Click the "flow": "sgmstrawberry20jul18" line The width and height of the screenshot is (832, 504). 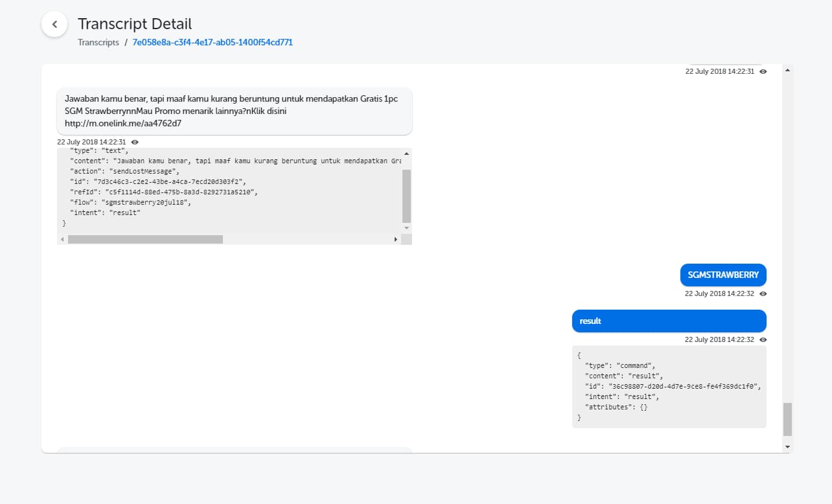131,202
